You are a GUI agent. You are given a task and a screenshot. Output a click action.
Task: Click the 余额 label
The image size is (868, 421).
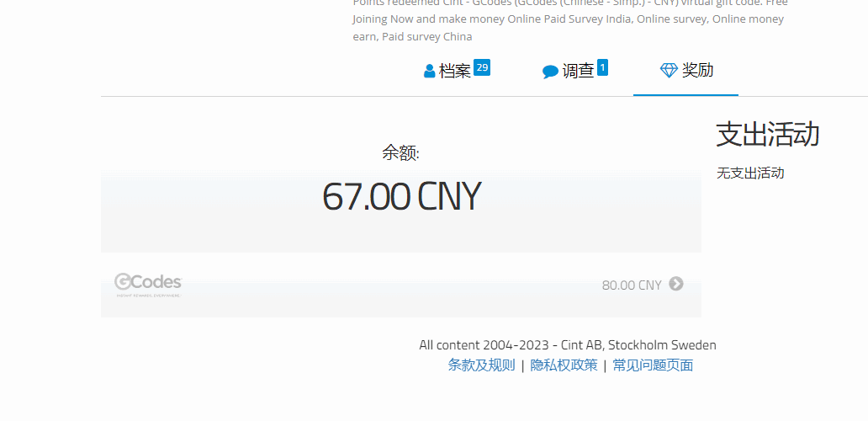click(400, 152)
